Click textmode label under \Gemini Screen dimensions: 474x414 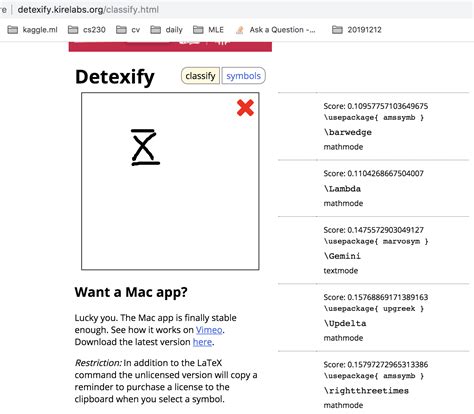(x=341, y=271)
